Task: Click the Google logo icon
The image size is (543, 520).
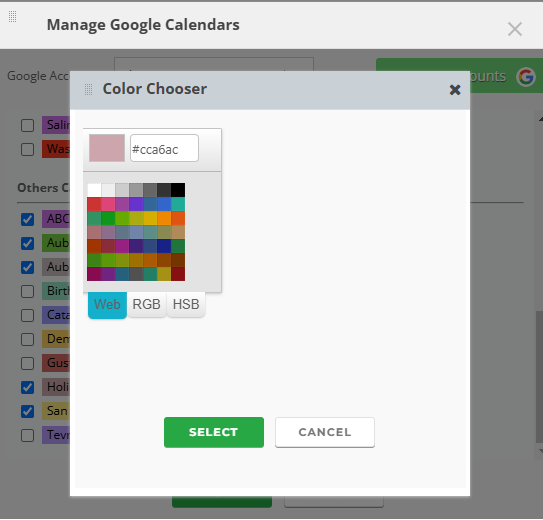Action: pos(526,77)
